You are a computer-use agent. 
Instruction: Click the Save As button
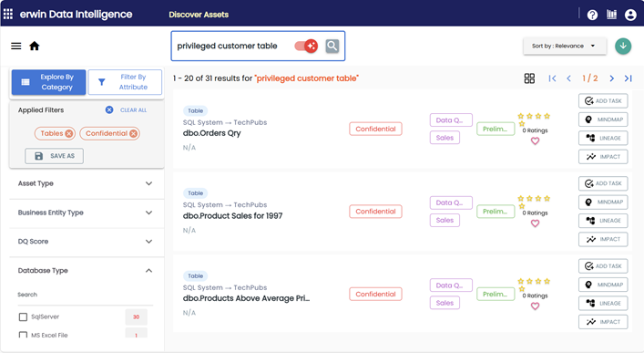[55, 156]
